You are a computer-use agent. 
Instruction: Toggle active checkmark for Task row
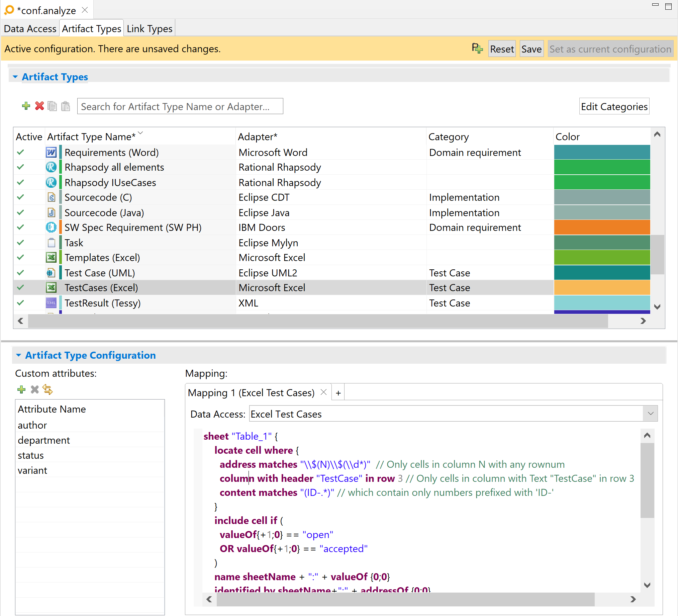[20, 243]
